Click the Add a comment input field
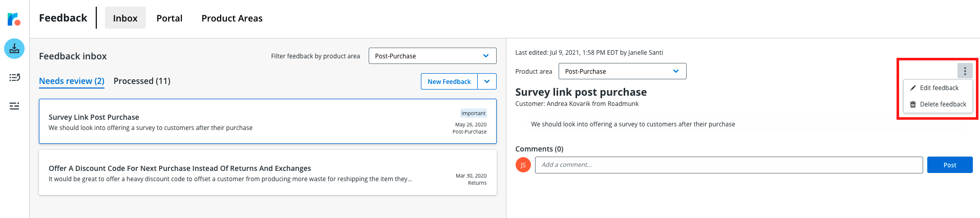 pos(729,165)
